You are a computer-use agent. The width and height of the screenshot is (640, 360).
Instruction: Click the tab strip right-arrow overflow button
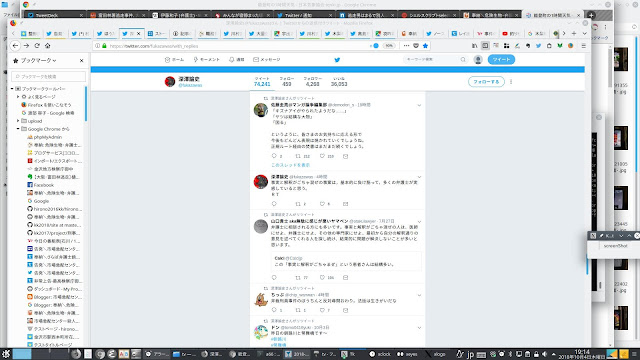(x=564, y=33)
